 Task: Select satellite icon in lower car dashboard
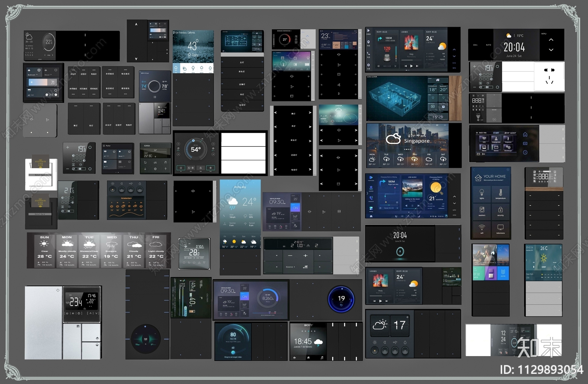(371, 188)
